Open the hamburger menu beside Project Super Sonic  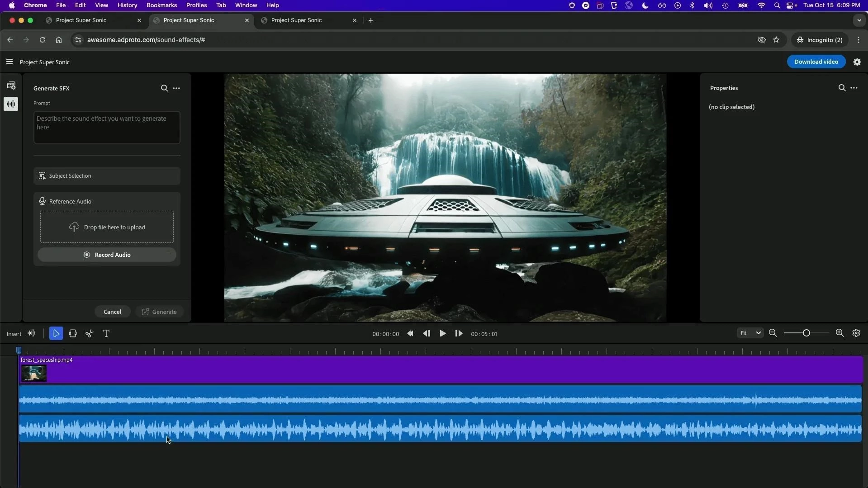pos(9,62)
